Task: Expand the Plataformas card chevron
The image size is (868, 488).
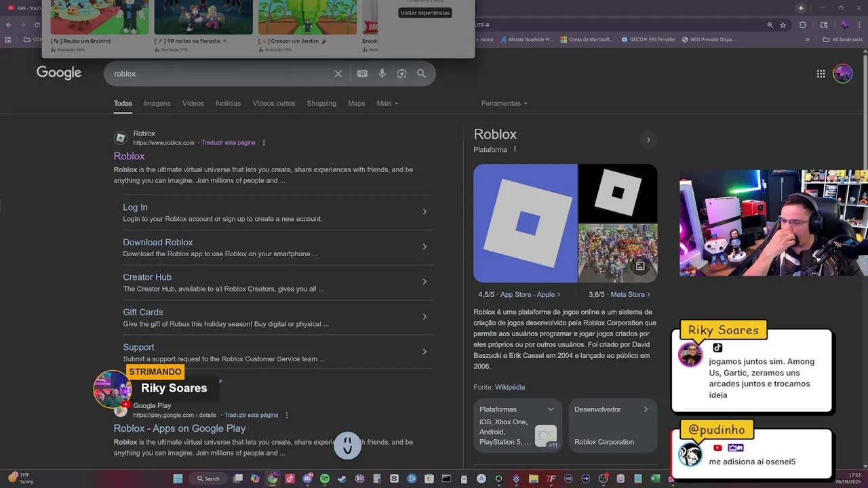Action: pos(551,409)
